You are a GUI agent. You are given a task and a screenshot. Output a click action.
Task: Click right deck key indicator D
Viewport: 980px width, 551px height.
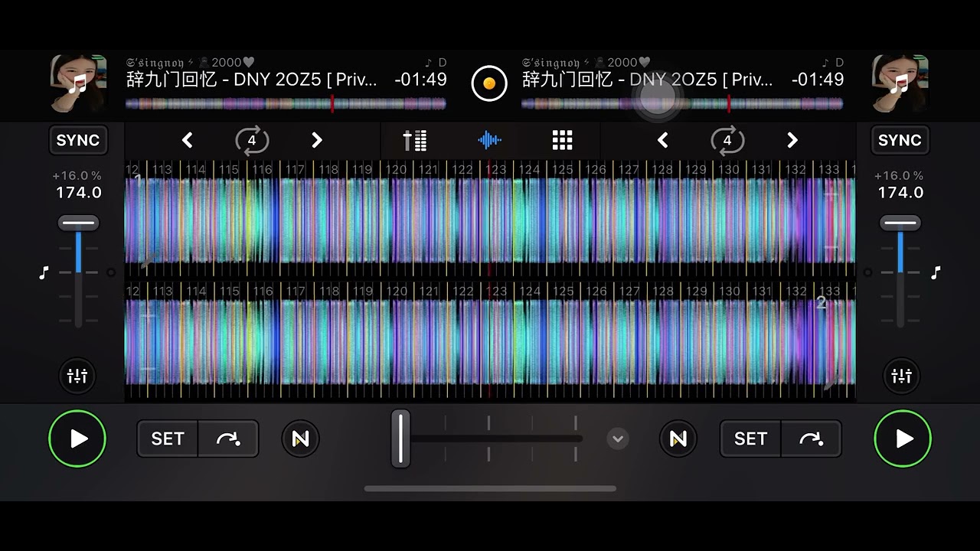pyautogui.click(x=839, y=63)
